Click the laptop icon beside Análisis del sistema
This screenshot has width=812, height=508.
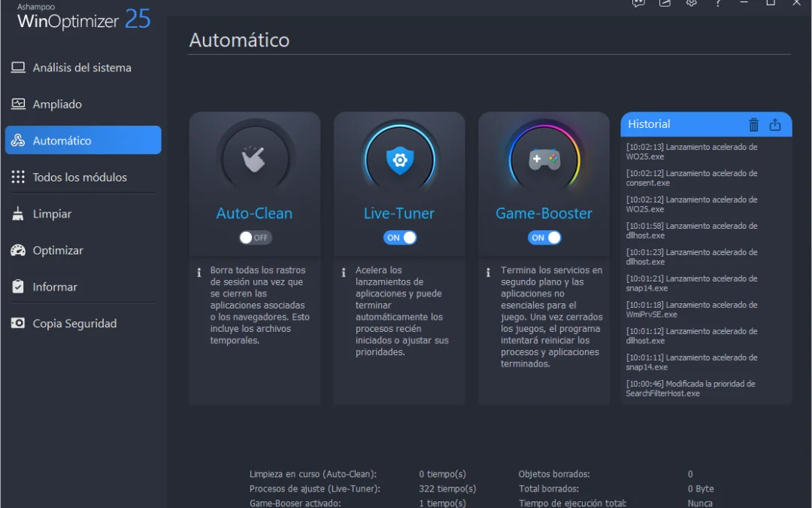[18, 68]
